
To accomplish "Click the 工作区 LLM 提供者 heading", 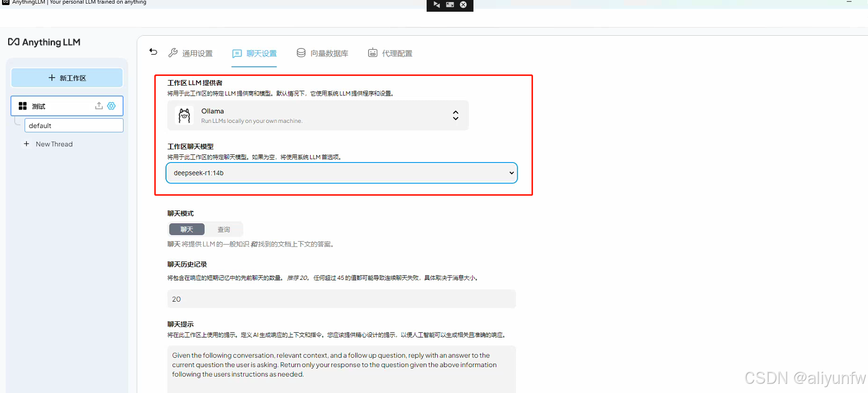I will 195,83.
